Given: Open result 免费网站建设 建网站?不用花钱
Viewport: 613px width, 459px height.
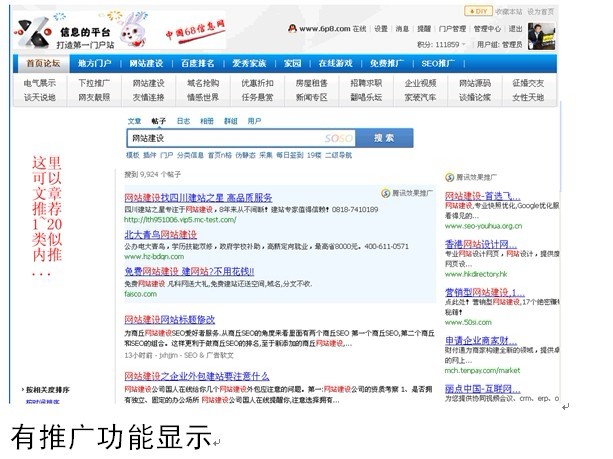Looking at the screenshot, I should pos(189,271).
